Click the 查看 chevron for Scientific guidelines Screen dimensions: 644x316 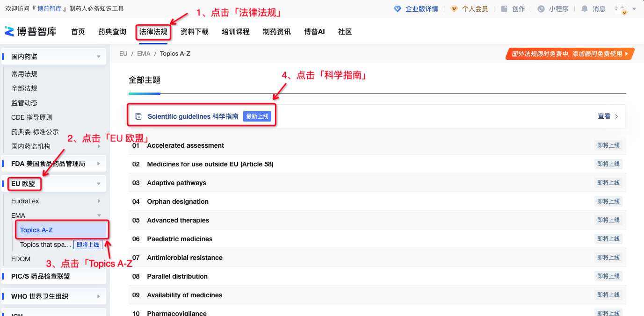tap(616, 116)
